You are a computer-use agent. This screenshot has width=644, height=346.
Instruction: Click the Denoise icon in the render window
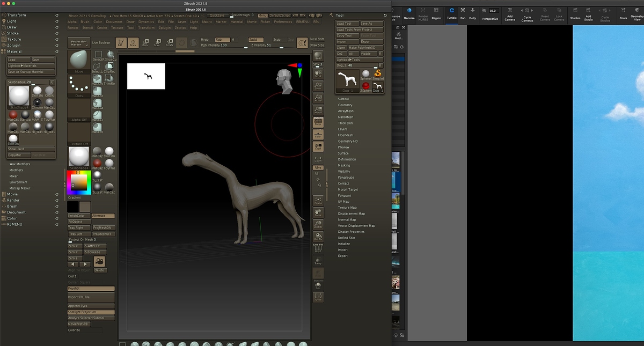(409, 13)
